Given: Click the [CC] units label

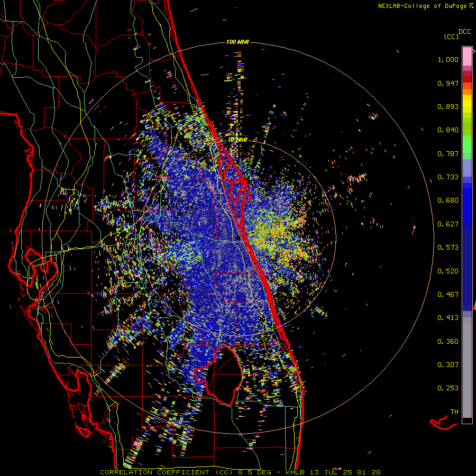Looking at the screenshot, I should (451, 36).
